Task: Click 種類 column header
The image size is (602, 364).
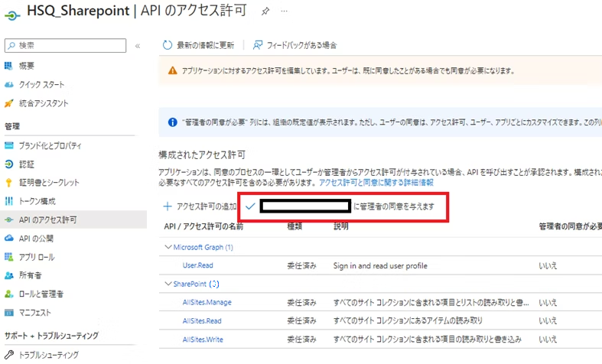Action: point(294,226)
